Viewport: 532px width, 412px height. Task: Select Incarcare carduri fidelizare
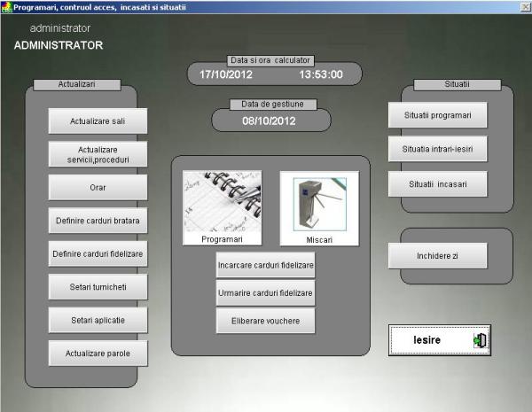266,264
